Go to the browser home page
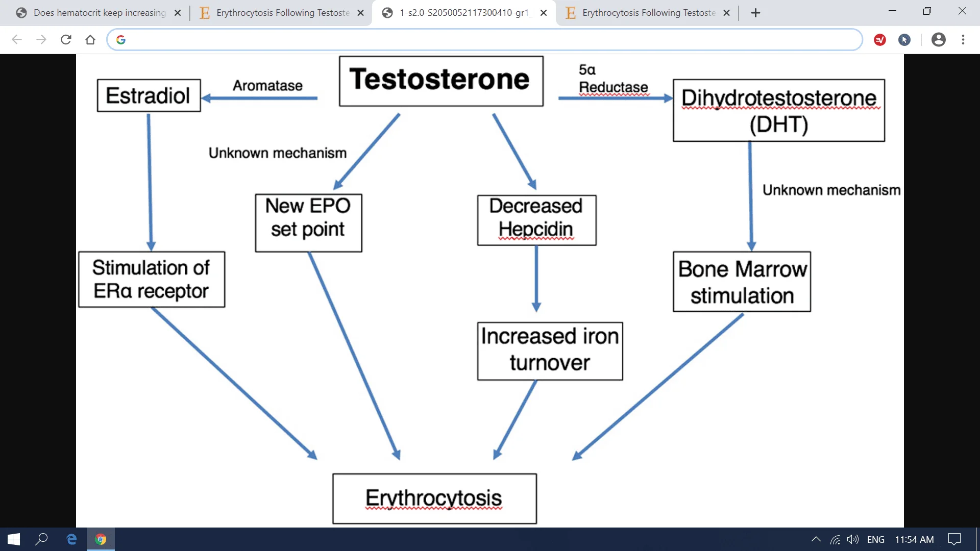Image resolution: width=980 pixels, height=551 pixels. point(90,40)
